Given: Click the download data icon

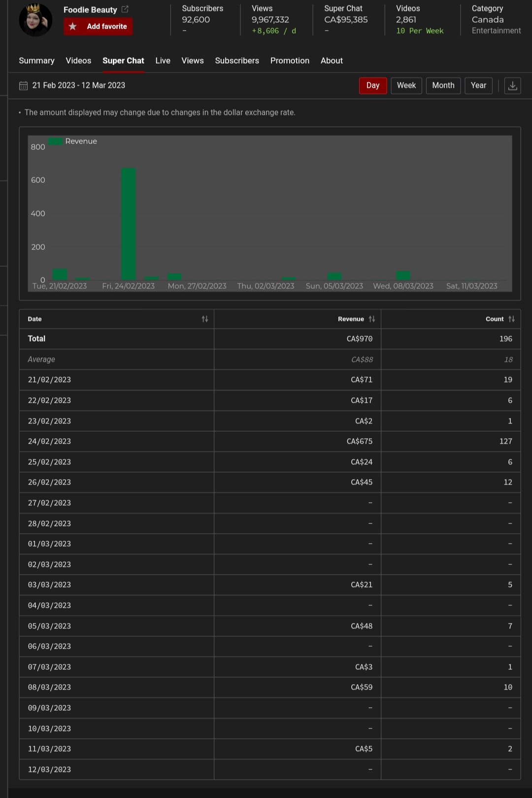Looking at the screenshot, I should (x=512, y=86).
